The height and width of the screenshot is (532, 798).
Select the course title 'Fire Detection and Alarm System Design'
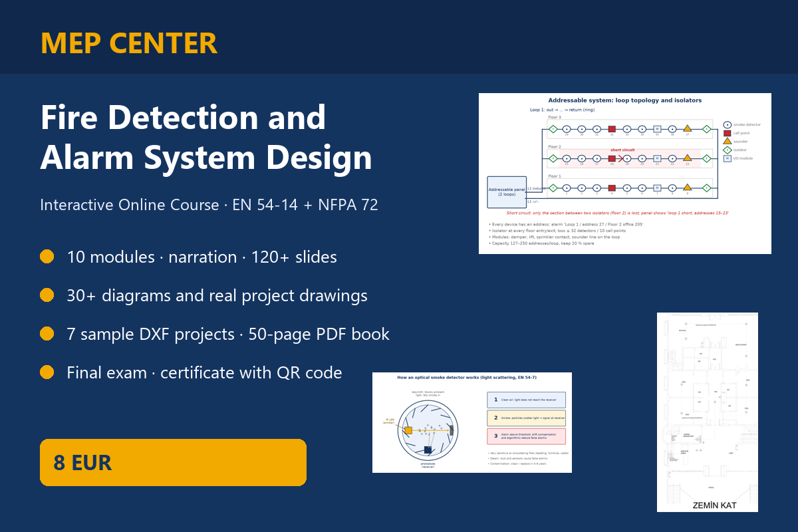point(206,138)
